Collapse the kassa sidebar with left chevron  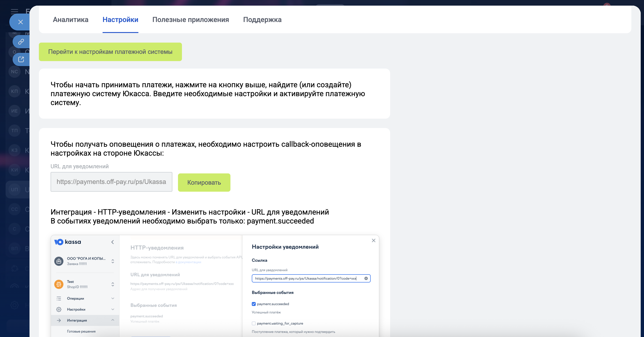pyautogui.click(x=112, y=242)
